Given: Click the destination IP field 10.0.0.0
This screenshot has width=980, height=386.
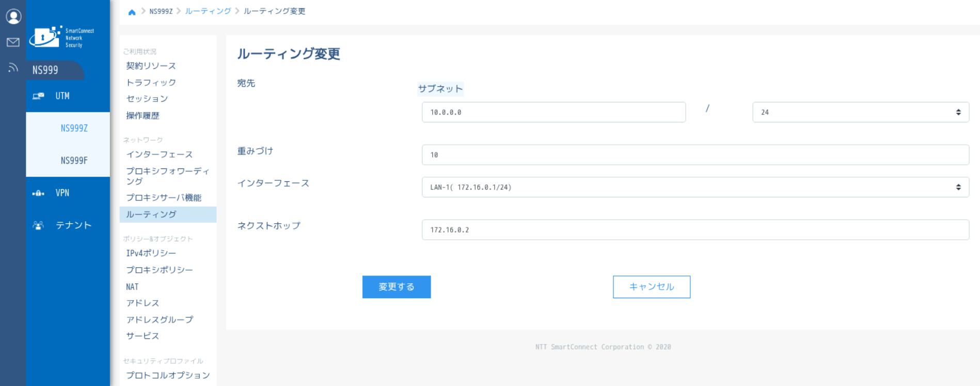Looking at the screenshot, I should coord(554,112).
